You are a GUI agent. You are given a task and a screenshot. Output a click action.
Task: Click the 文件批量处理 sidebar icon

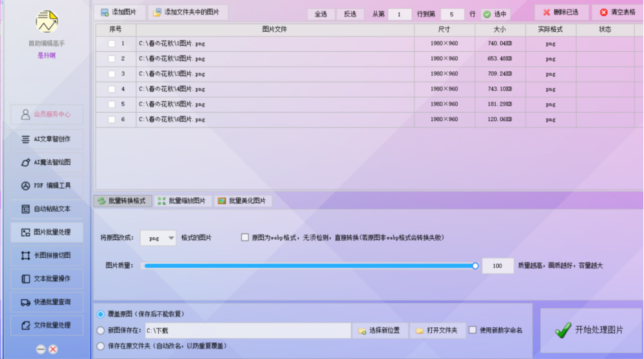click(x=25, y=325)
